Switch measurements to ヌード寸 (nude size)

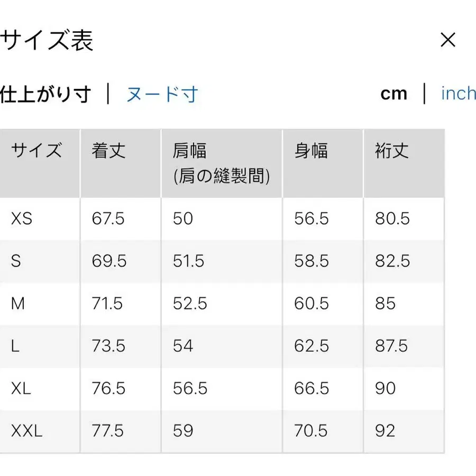click(x=161, y=93)
